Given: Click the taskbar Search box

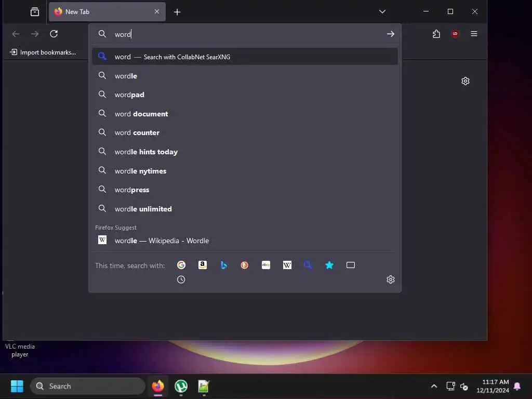Looking at the screenshot, I should [x=87, y=386].
